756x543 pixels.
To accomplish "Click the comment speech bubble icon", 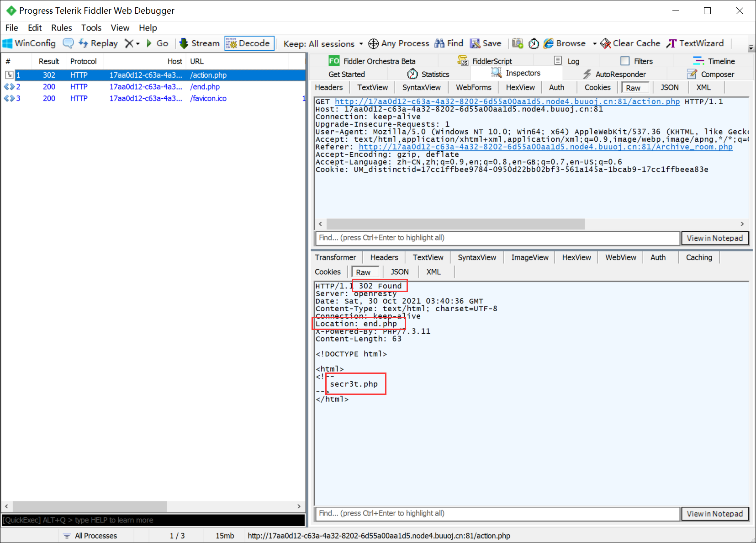I will pyautogui.click(x=68, y=43).
